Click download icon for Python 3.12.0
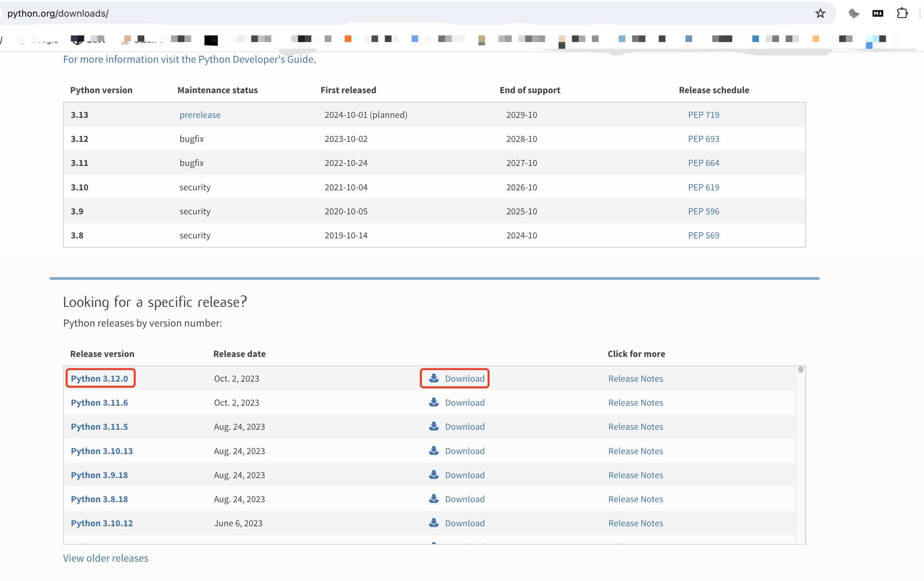The width and height of the screenshot is (924, 581). coord(434,378)
